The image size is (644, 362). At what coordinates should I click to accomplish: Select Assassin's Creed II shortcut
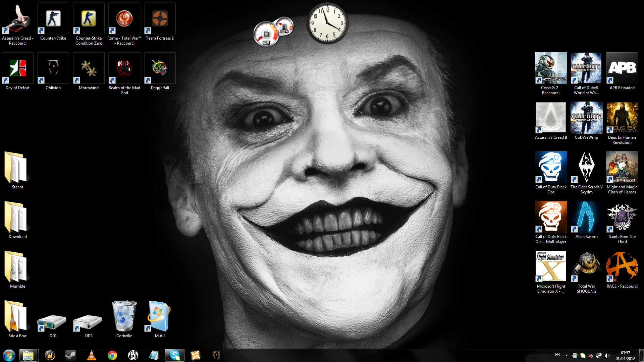coord(551,121)
